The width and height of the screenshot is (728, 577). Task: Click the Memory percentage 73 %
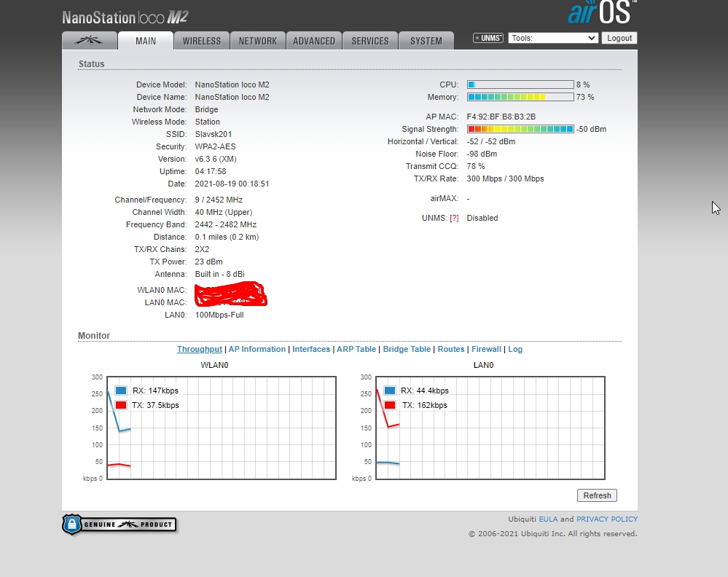(585, 97)
